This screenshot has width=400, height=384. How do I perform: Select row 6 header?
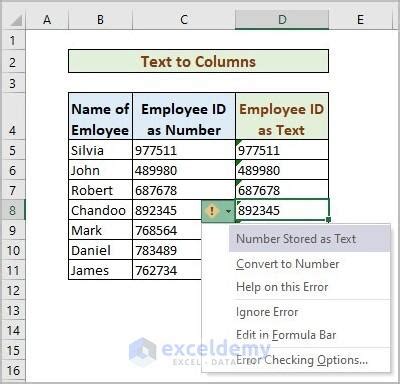pyautogui.click(x=13, y=170)
